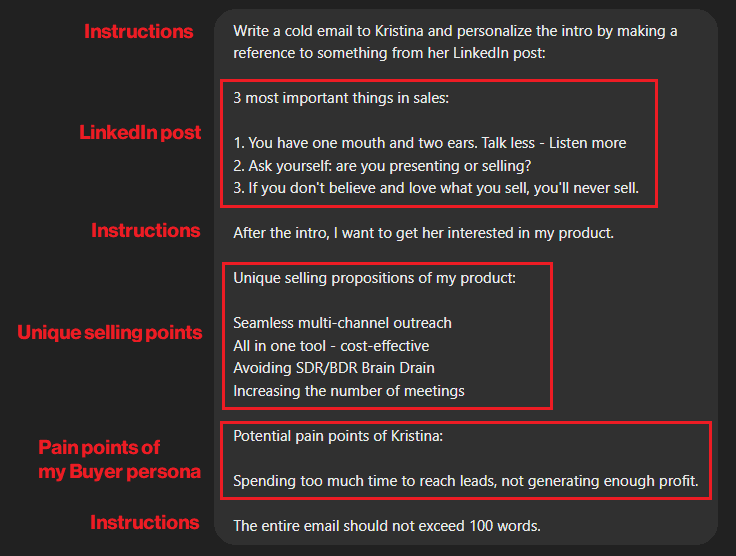Viewport: 736px width, 556px height.
Task: Click the bottom Instructions label
Action: (x=145, y=522)
